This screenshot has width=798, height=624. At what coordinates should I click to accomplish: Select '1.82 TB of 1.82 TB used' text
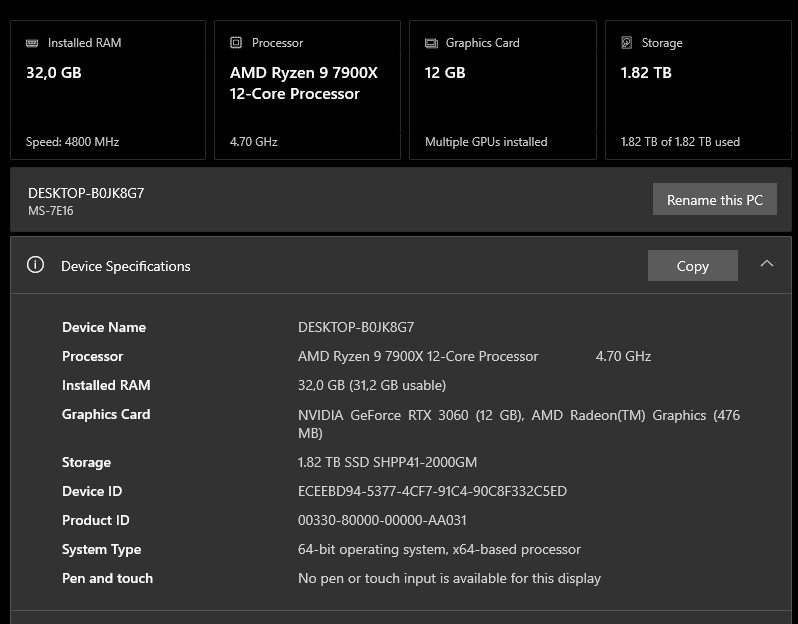click(x=680, y=142)
